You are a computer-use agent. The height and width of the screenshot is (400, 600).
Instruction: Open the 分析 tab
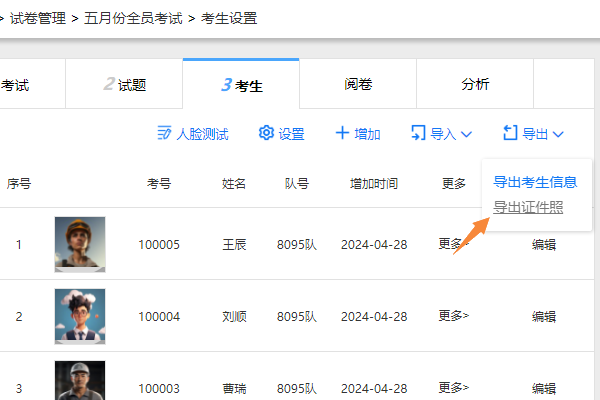click(475, 84)
